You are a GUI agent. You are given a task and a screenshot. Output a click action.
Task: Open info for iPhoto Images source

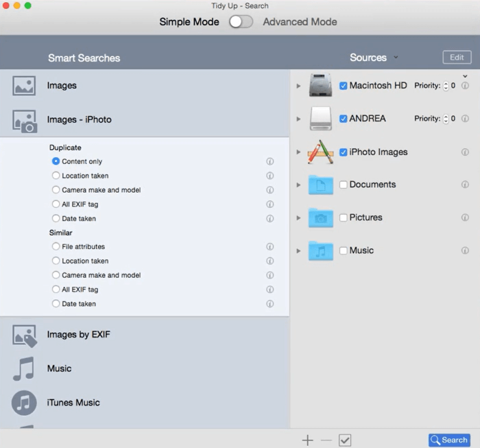pyautogui.click(x=465, y=152)
